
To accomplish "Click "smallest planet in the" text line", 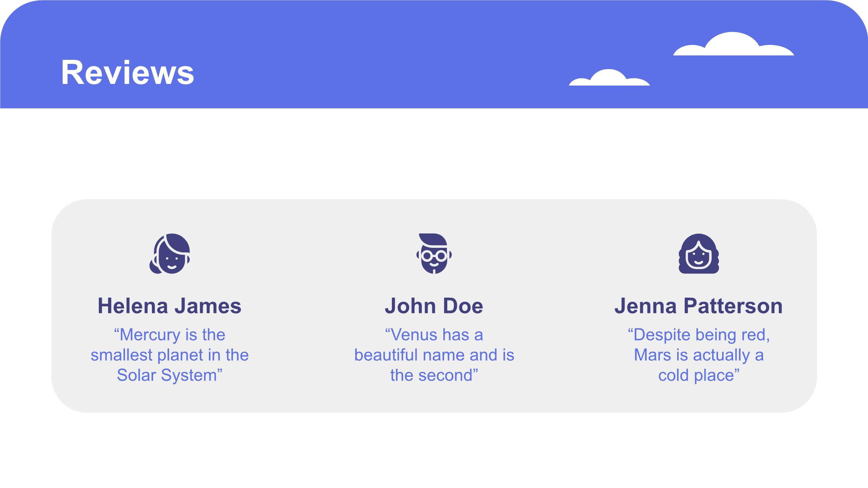I will pos(170,355).
